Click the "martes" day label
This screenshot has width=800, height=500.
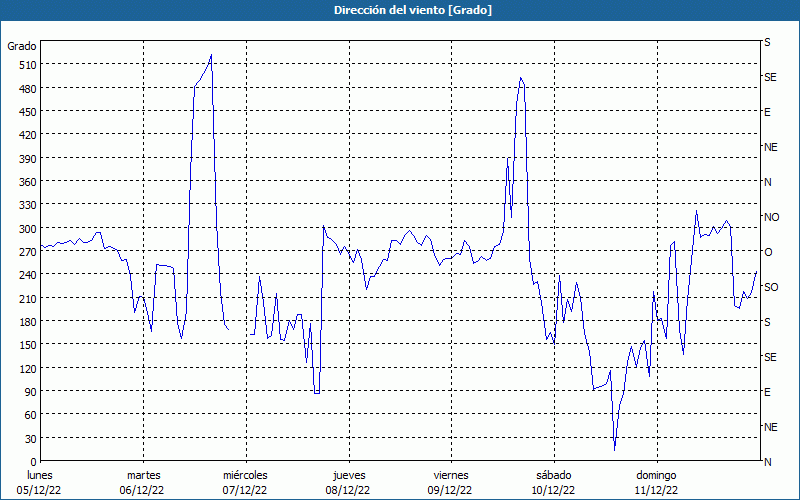143,475
